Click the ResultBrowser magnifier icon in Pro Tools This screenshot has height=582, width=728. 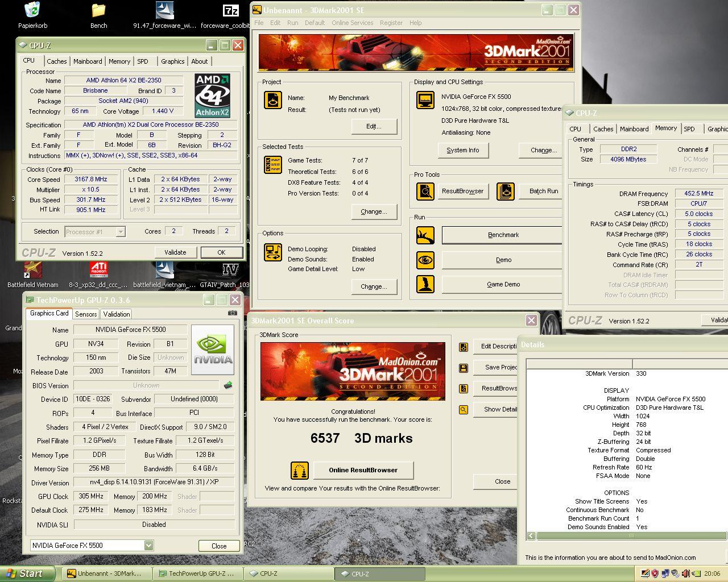(425, 192)
